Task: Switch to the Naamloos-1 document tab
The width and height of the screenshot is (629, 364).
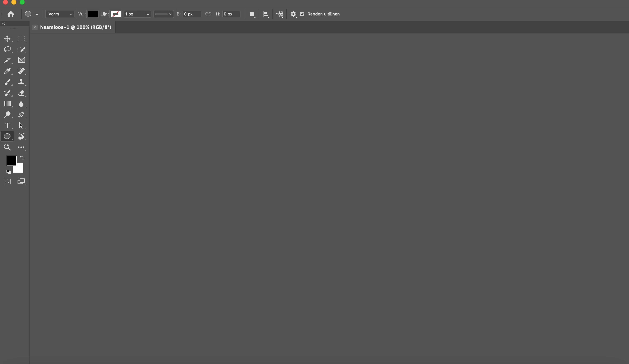Action: (75, 27)
